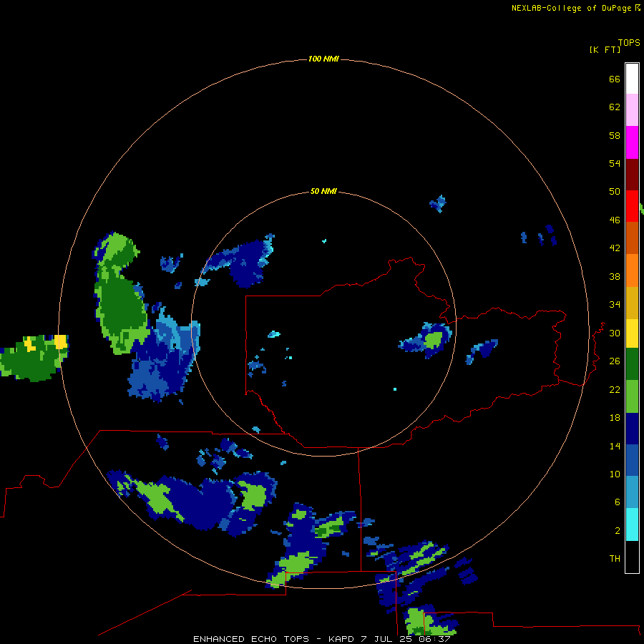The height and width of the screenshot is (644, 644).
Task: Pick the light green legend swatch
Action: click(632, 396)
